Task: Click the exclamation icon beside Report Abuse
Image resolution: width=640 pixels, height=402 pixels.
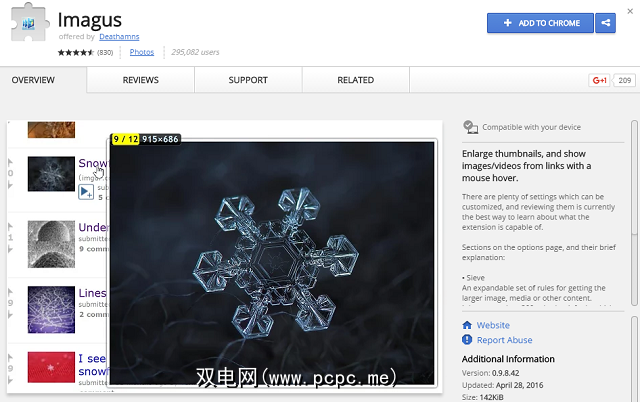Action: pyautogui.click(x=467, y=340)
